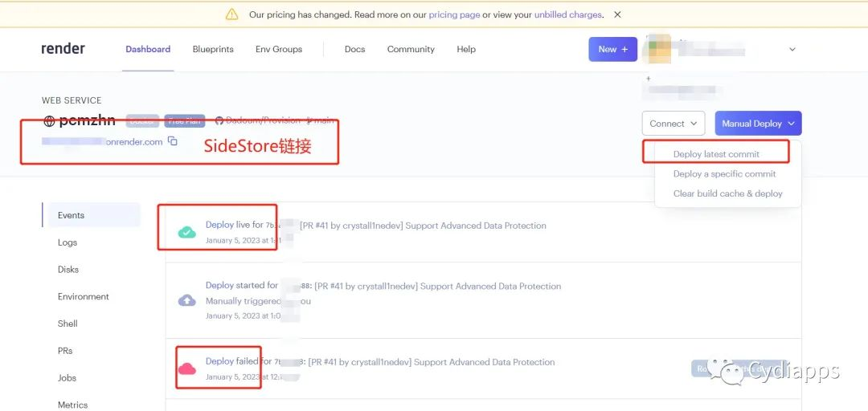Click the globe icon next to pcmzhn
Image resolution: width=868 pixels, height=411 pixels.
coord(49,121)
